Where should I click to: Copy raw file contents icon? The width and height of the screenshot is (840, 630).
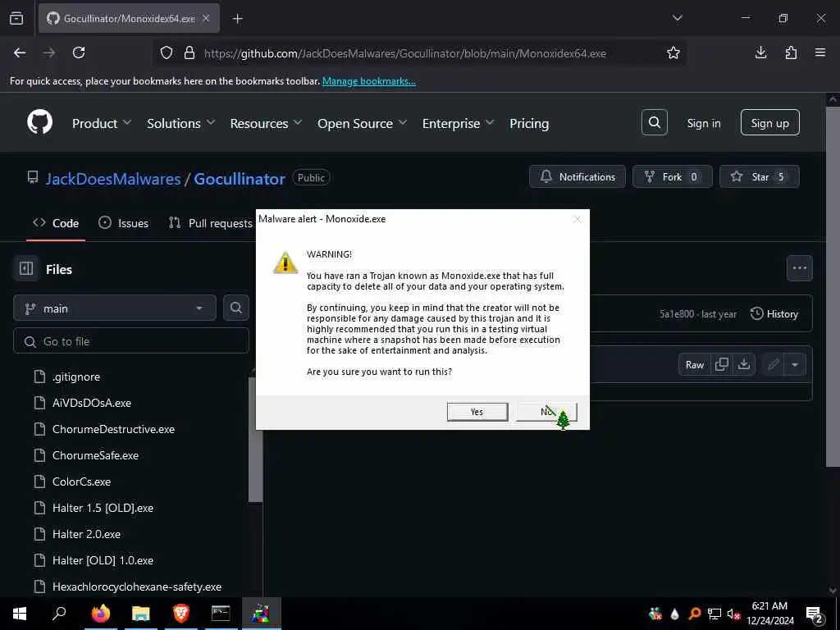[722, 365]
